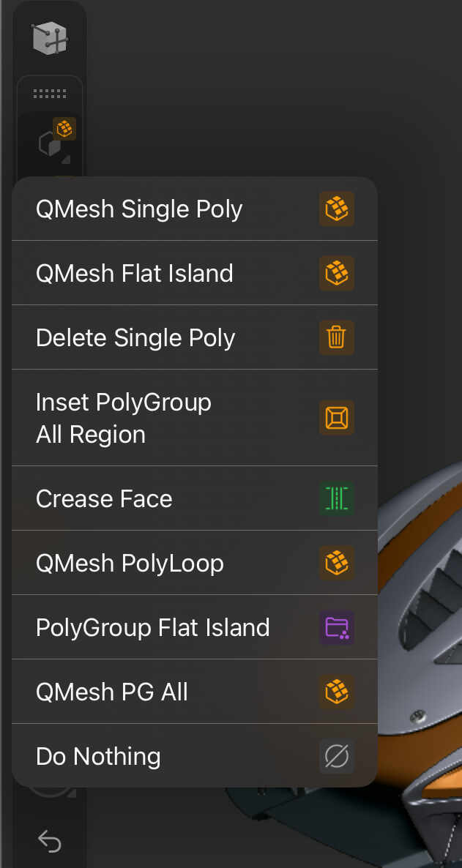Click the orange icon beside QMesh PG All
The height and width of the screenshot is (868, 462).
(336, 692)
